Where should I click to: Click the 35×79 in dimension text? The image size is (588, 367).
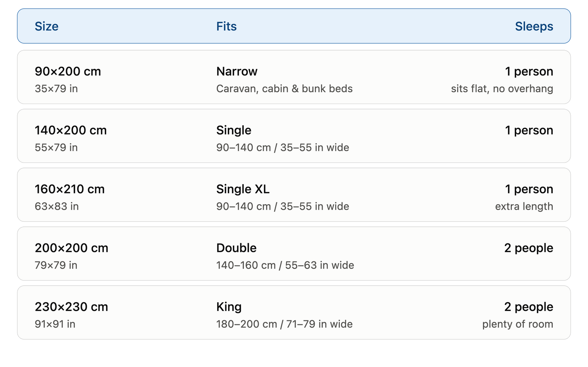pyautogui.click(x=56, y=89)
